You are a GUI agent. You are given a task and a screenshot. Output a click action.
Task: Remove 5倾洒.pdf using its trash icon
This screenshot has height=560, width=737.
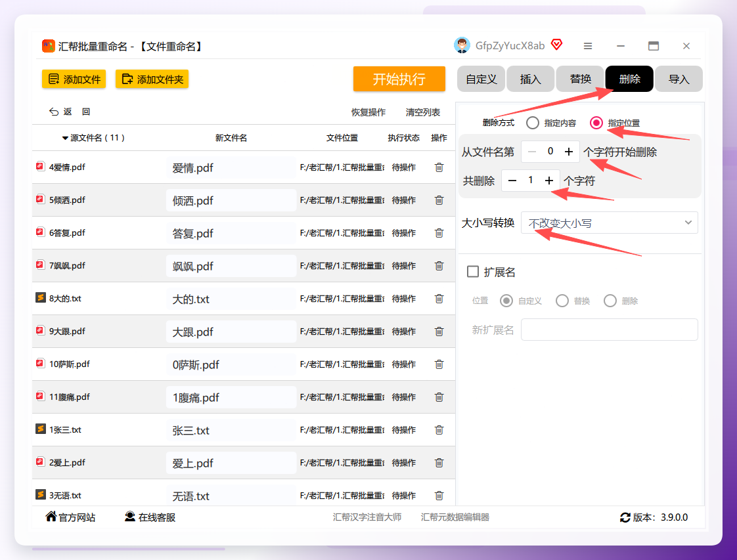tap(439, 200)
